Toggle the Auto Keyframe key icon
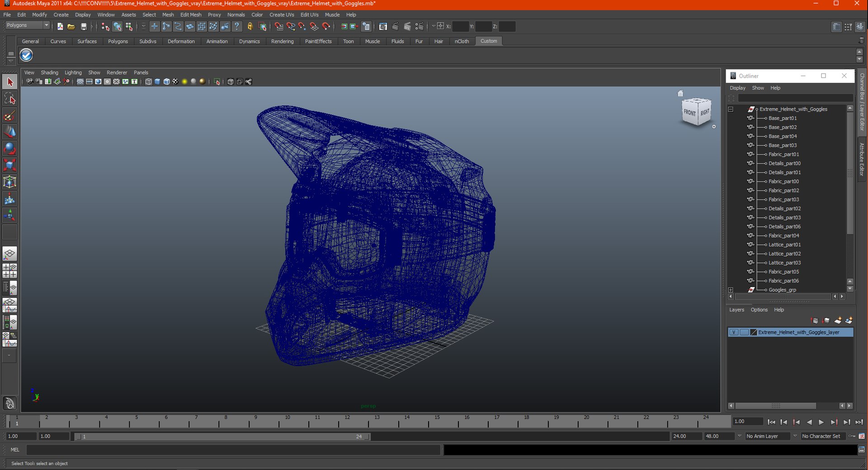868x470 pixels. (852, 436)
